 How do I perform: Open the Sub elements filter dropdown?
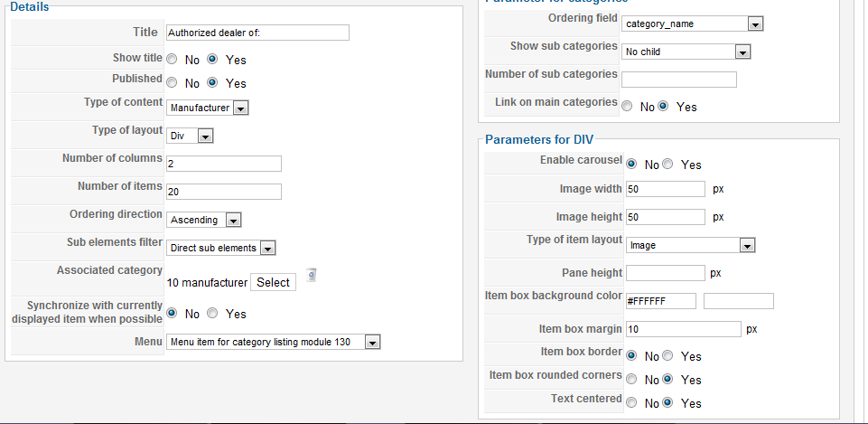click(221, 249)
